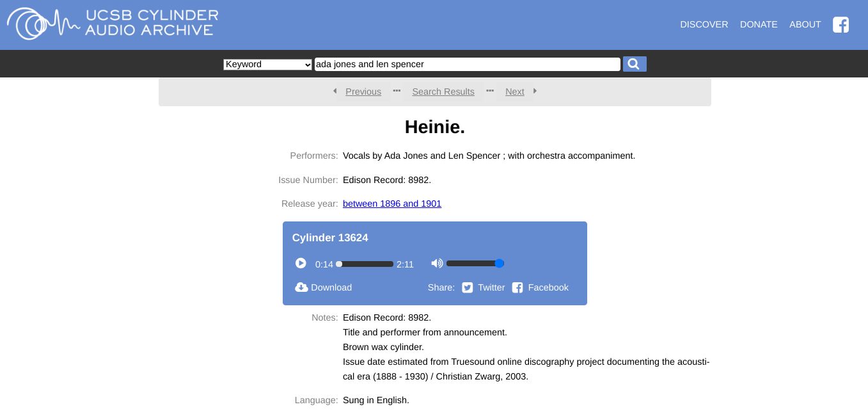Go to Previous record link
868x416 pixels.
(363, 92)
